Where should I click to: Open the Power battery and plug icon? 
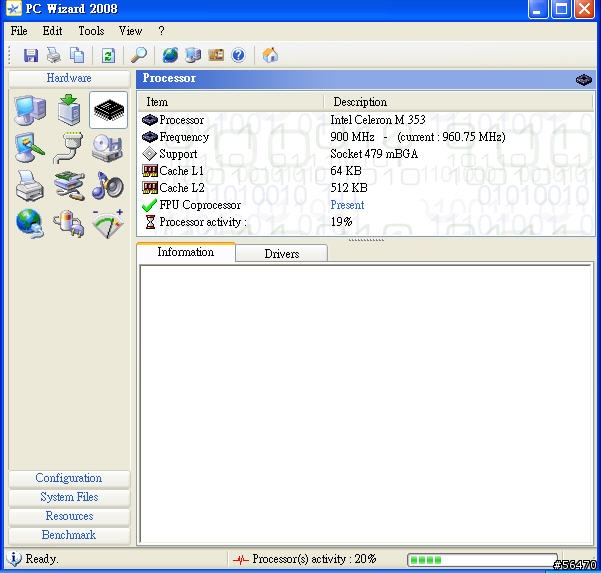(x=69, y=223)
